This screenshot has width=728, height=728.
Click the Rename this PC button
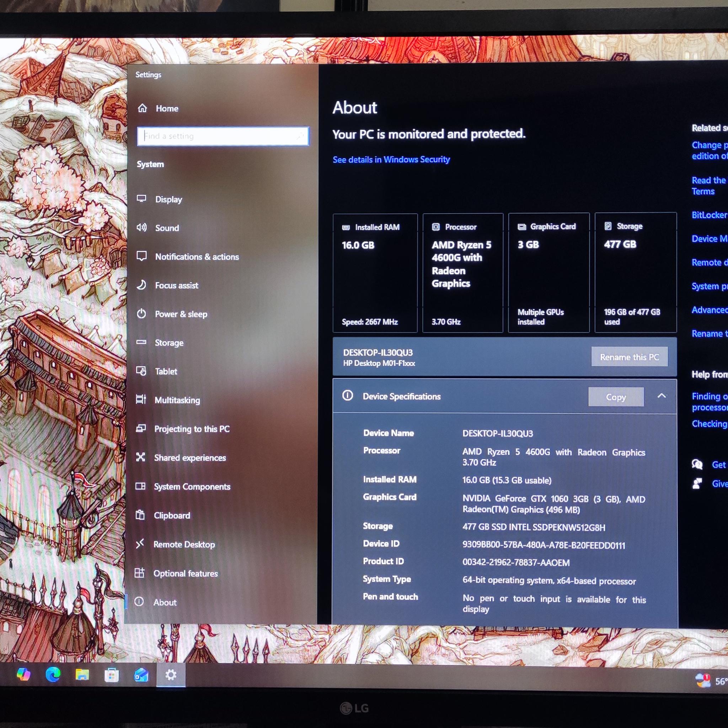click(629, 357)
